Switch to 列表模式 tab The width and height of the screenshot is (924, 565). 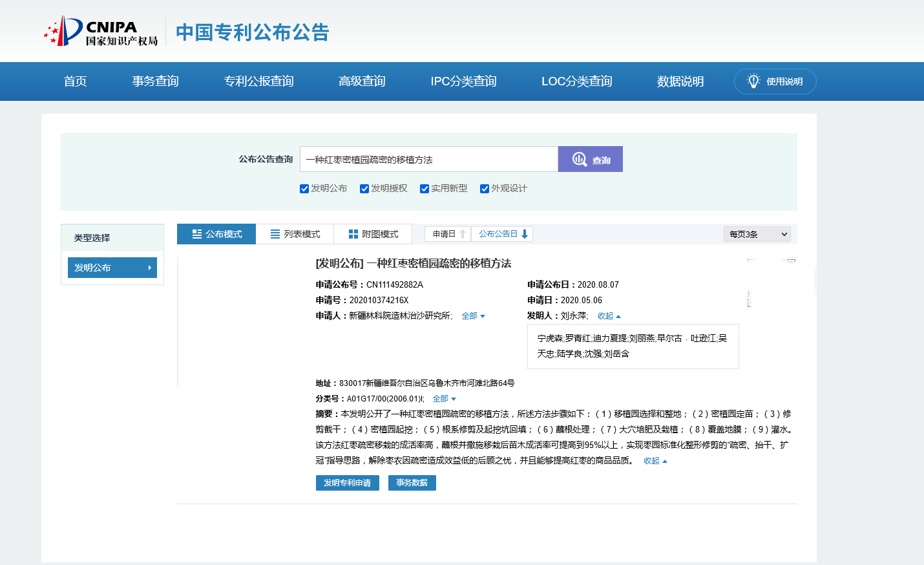point(295,234)
